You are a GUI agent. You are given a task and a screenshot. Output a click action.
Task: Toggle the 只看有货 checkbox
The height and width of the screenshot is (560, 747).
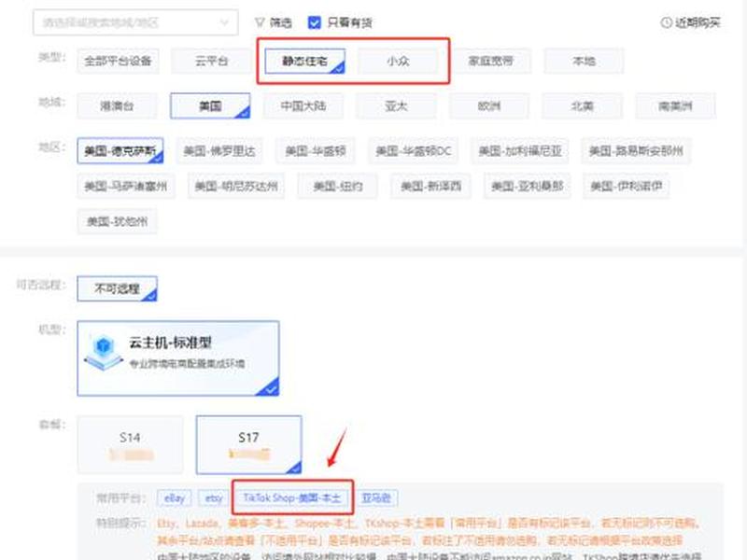click(315, 22)
